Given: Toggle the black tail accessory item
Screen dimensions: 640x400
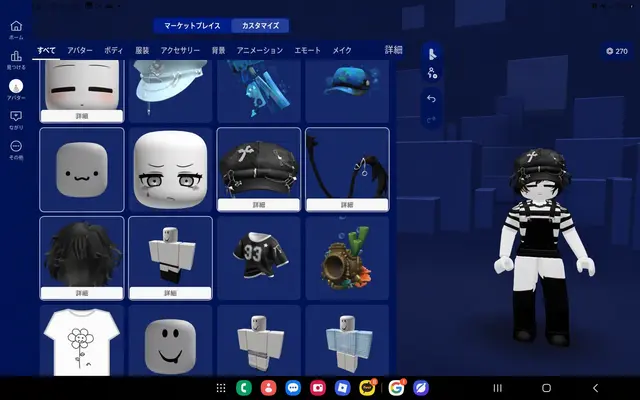Looking at the screenshot, I should 347,163.
